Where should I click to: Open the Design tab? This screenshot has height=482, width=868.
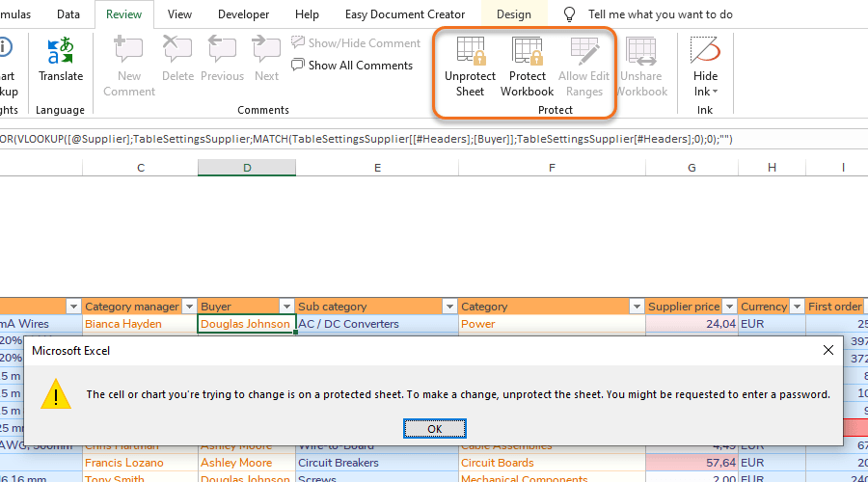click(514, 14)
